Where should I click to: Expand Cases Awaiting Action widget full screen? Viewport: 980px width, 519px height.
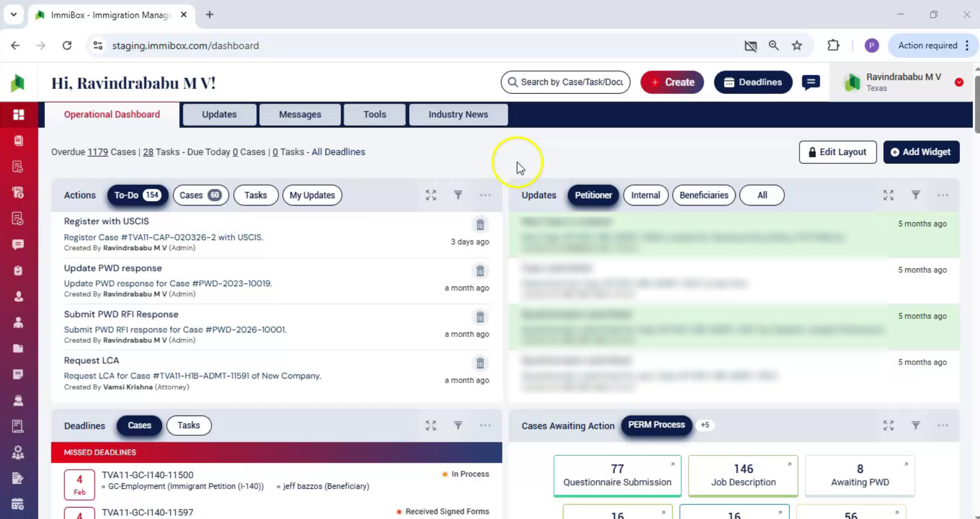point(889,425)
